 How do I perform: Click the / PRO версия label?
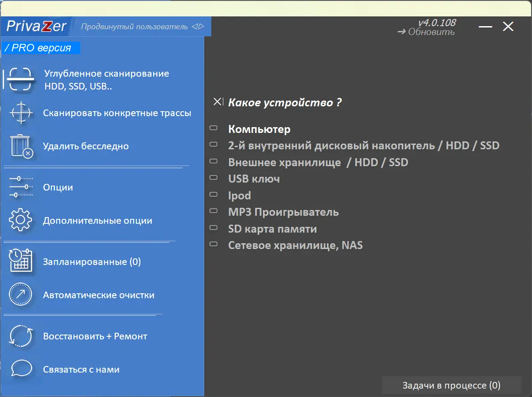coord(41,48)
